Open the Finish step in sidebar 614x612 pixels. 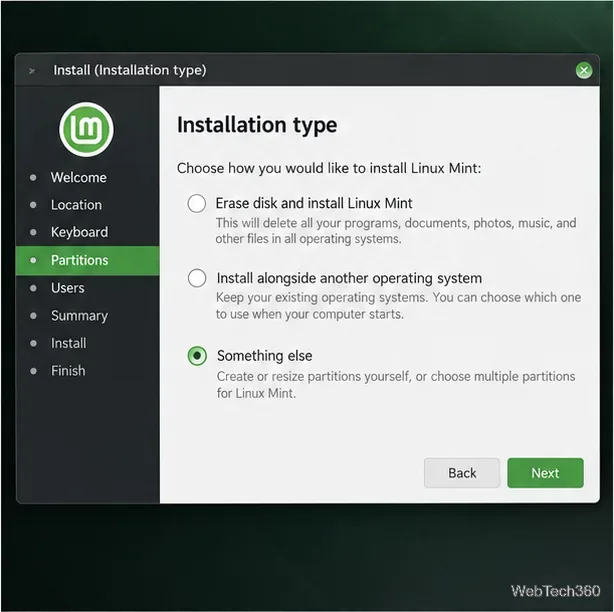(x=68, y=371)
